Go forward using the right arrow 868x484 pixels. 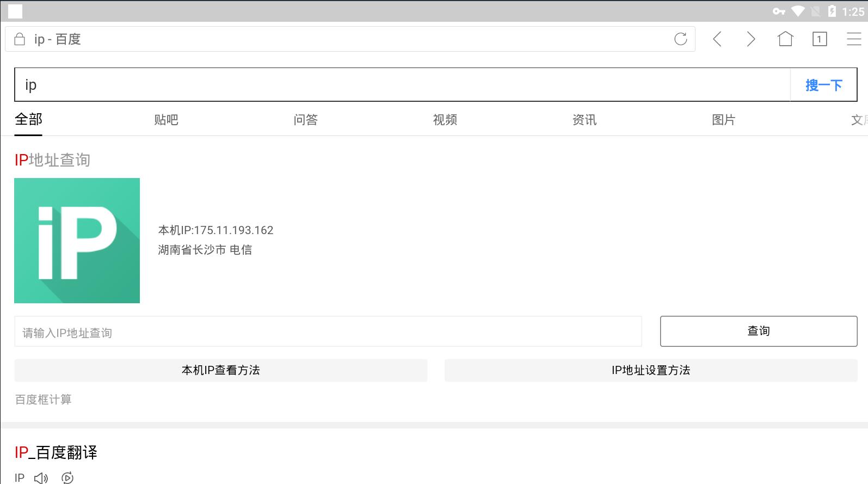(x=751, y=39)
